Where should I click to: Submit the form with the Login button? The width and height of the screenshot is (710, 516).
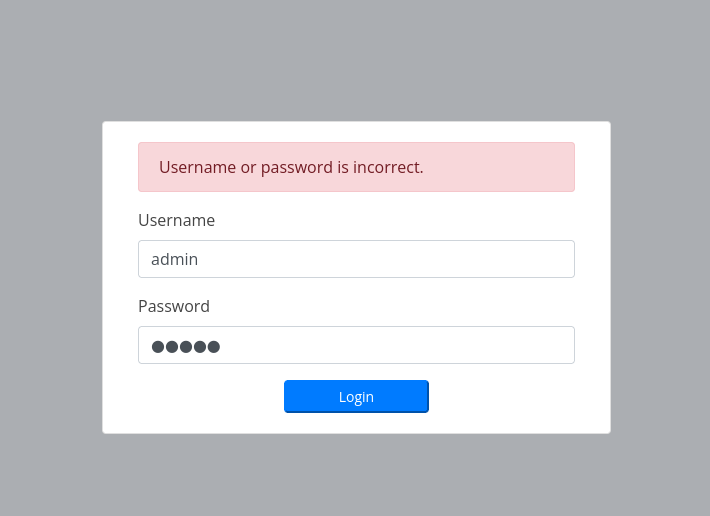click(x=356, y=397)
